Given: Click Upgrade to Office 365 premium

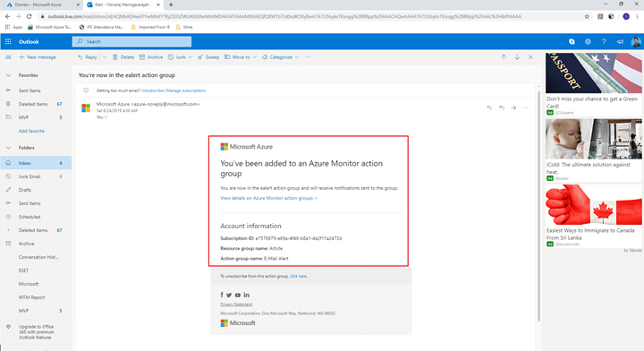Looking at the screenshot, I should (36, 332).
